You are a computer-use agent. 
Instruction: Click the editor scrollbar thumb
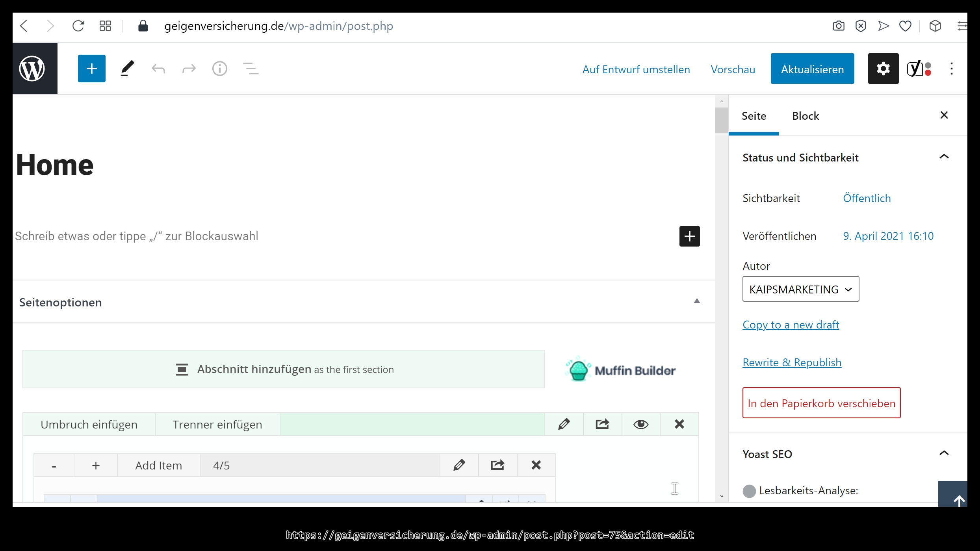pos(722,120)
